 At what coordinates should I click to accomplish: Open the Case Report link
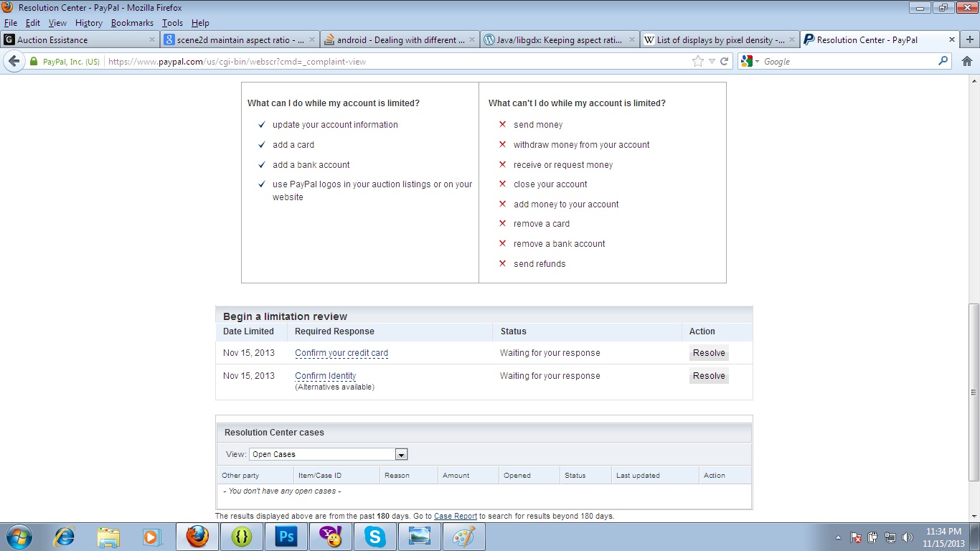456,517
